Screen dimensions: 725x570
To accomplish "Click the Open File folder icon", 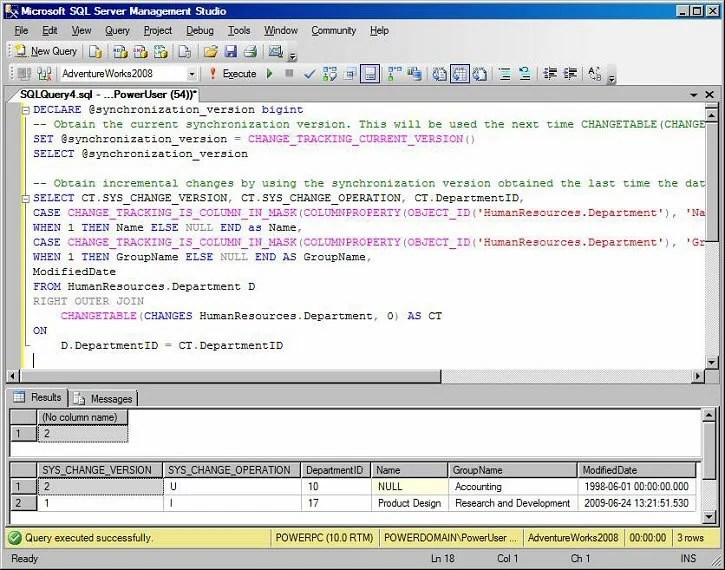I will pos(211,51).
